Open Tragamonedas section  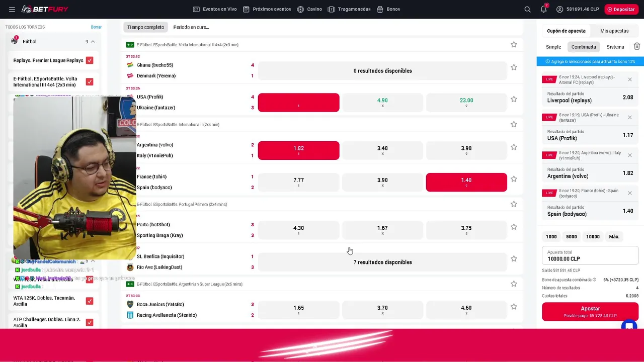(349, 9)
